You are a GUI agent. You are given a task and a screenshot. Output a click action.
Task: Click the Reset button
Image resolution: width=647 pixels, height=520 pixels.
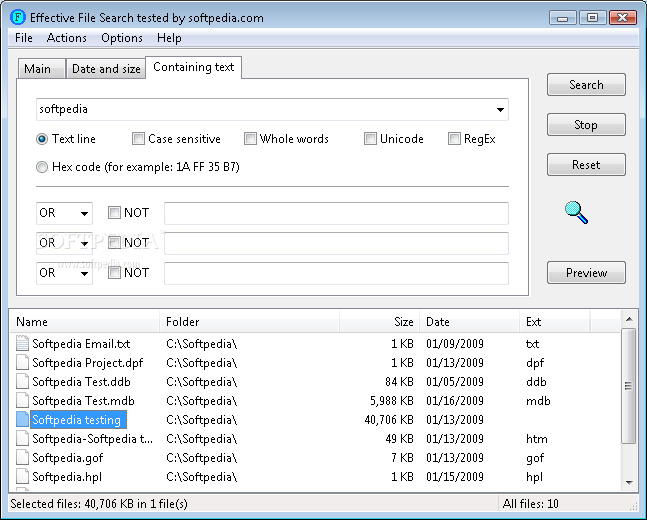(x=586, y=165)
